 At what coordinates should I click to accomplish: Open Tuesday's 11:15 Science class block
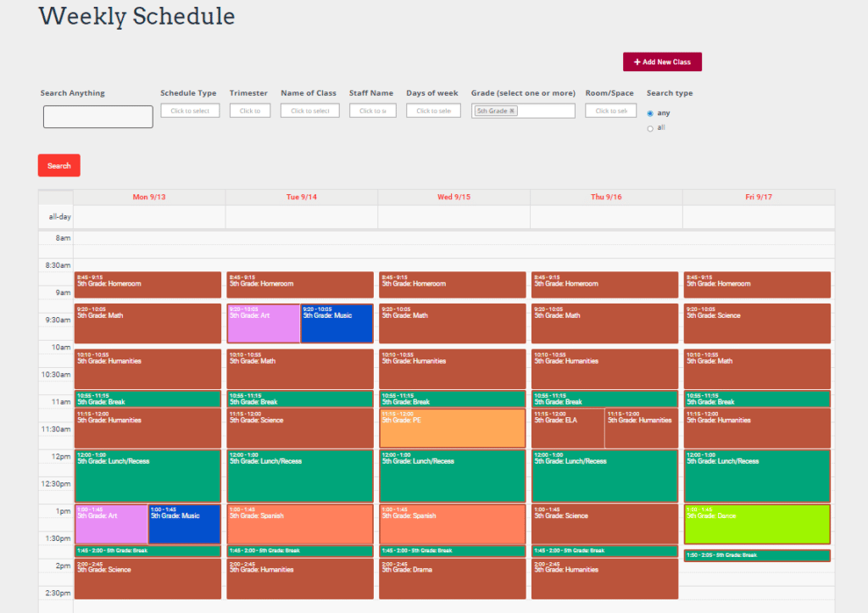300,428
